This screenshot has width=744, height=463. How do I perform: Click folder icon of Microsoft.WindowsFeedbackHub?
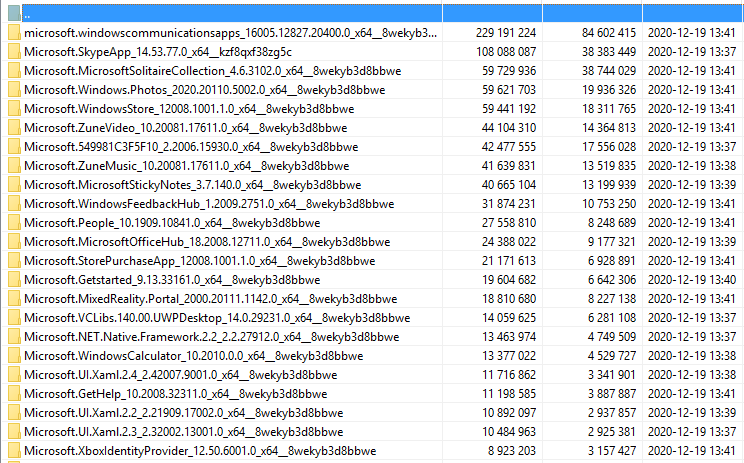click(x=14, y=203)
